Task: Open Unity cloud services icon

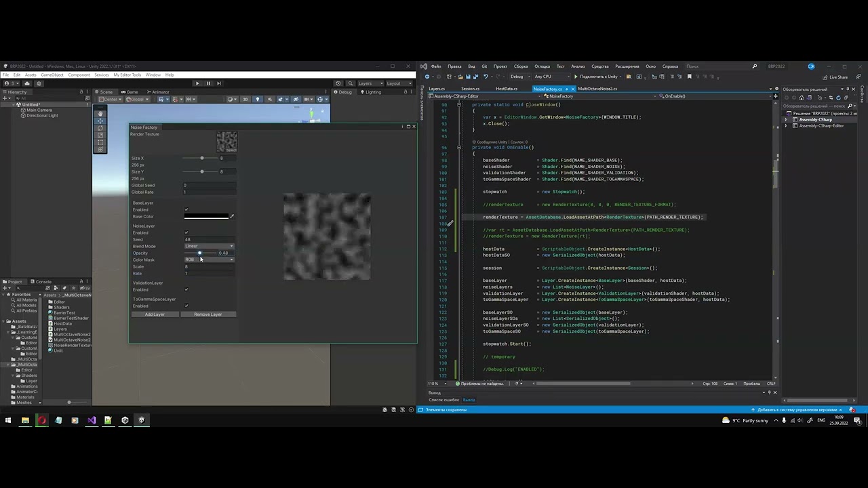Action: (28, 83)
